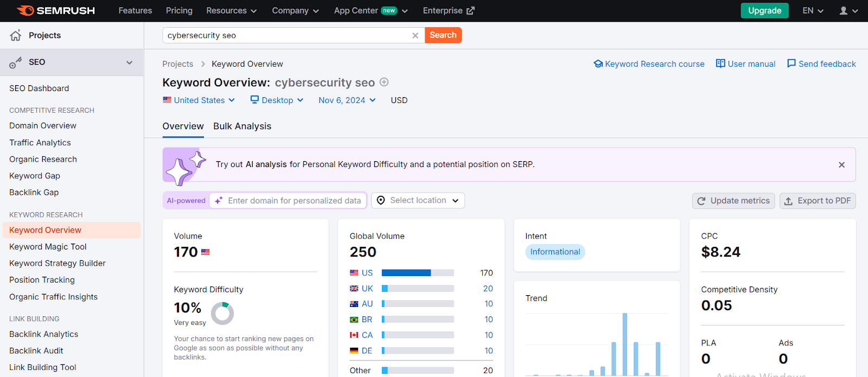Open SEO Dashboard in sidebar
This screenshot has width=868, height=377.
(x=39, y=88)
